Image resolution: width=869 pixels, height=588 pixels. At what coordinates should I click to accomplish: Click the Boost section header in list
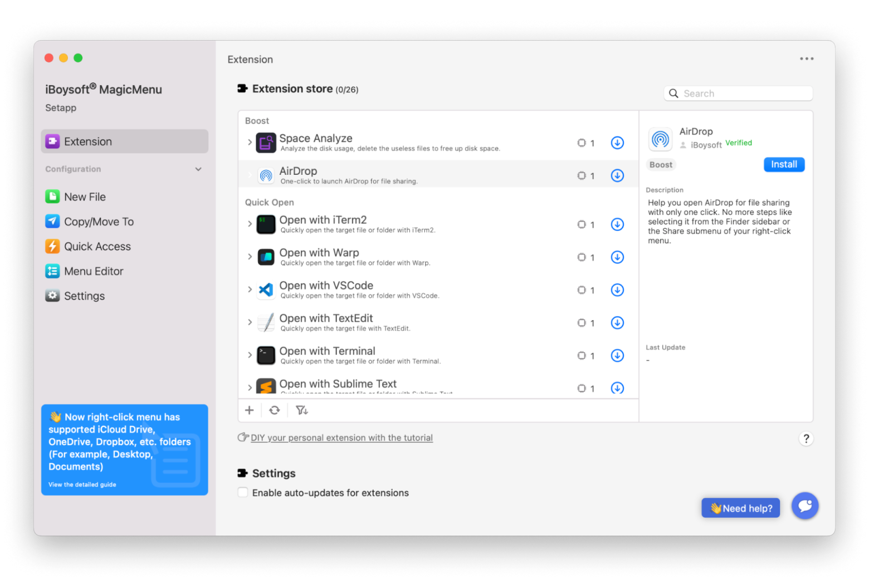click(x=257, y=121)
